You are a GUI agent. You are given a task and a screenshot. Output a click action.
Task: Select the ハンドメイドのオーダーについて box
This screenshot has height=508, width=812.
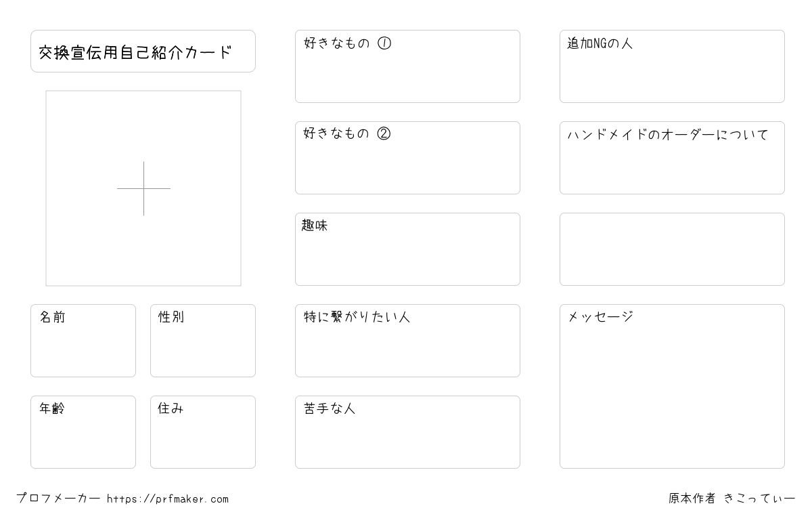(672, 158)
